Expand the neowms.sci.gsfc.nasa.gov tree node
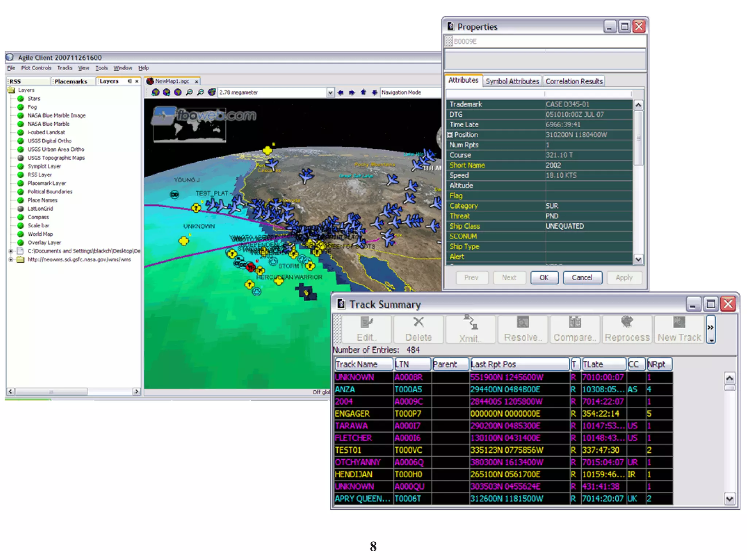Viewport: 747px width, 560px height. point(11,259)
